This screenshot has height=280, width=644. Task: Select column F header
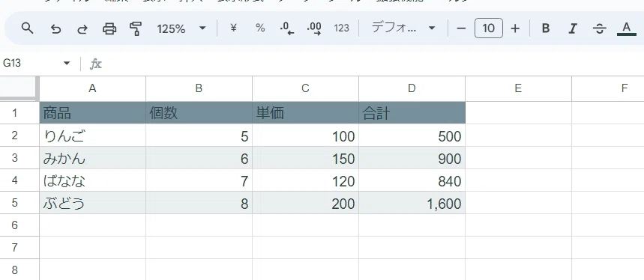click(x=608, y=88)
